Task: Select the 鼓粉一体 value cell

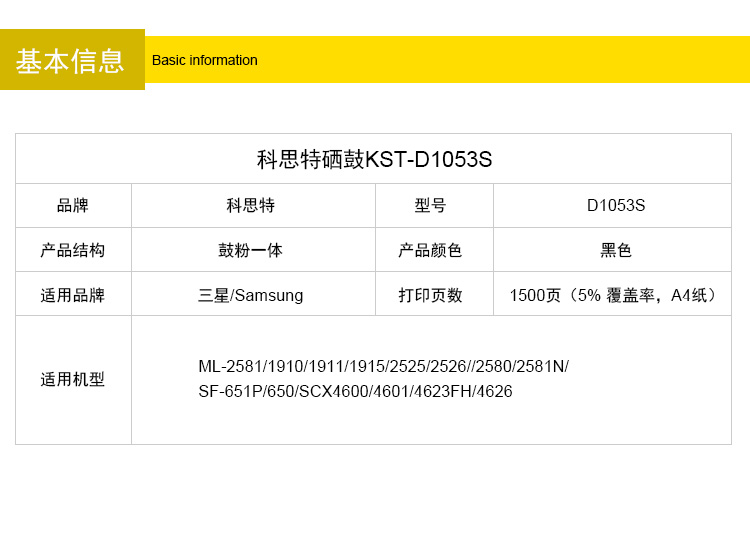Action: click(251, 250)
